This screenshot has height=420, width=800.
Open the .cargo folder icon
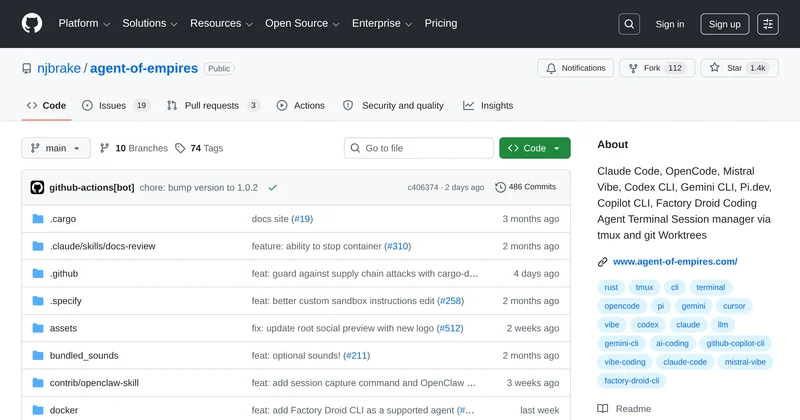coord(38,219)
